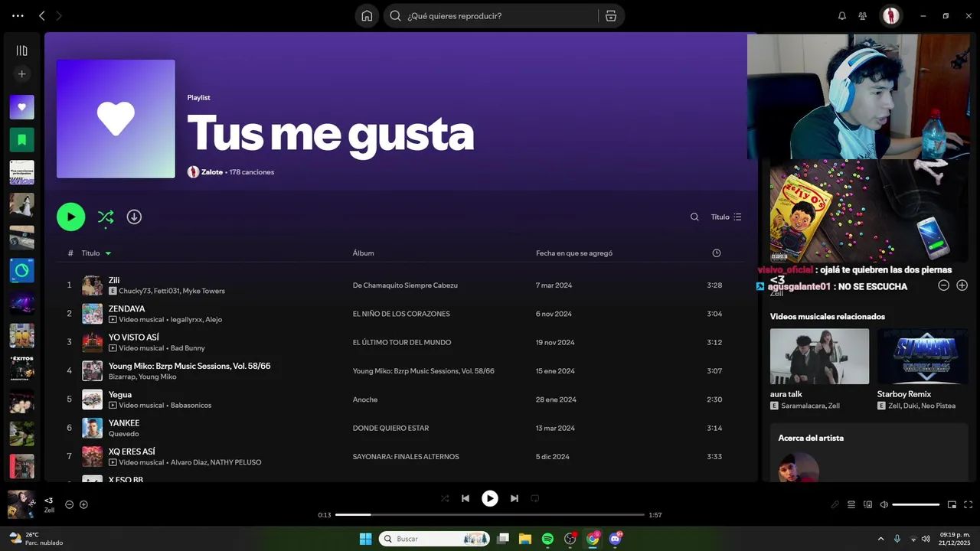The image size is (980, 551).
Task: Open the notifications bell
Action: (x=842, y=15)
